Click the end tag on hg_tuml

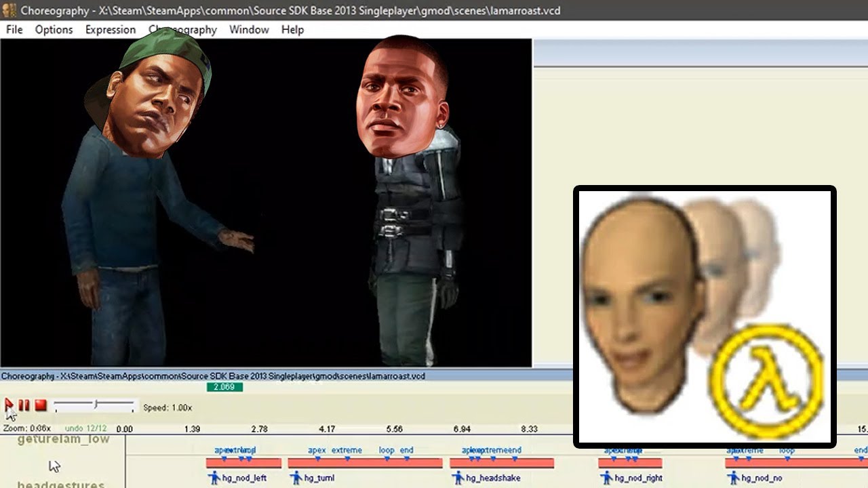[406, 450]
